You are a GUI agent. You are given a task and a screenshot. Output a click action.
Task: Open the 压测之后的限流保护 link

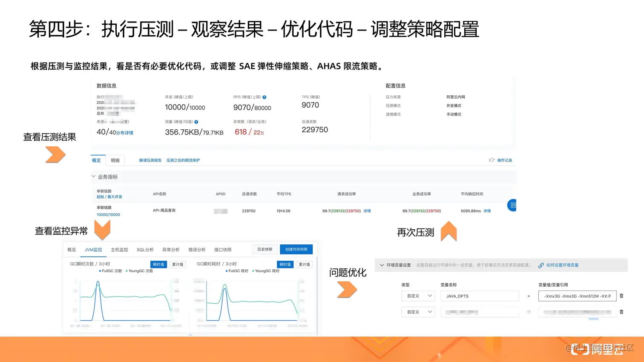pos(183,160)
